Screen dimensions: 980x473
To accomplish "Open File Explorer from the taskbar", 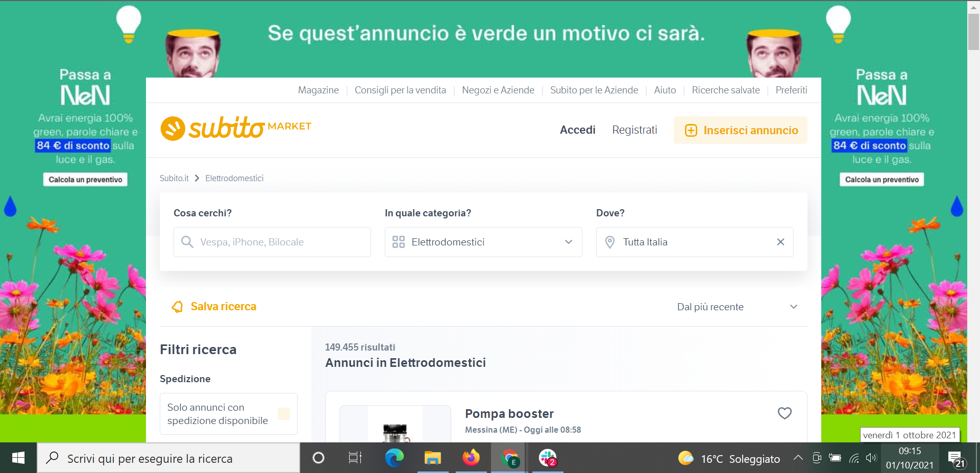I will tap(432, 458).
